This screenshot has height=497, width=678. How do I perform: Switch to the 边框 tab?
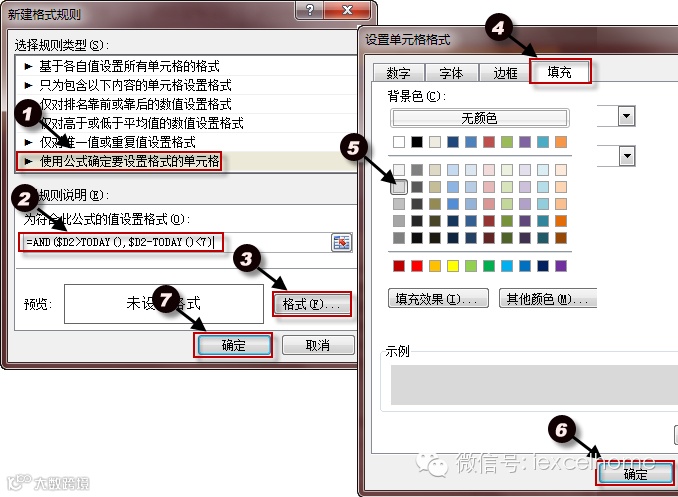coord(505,73)
